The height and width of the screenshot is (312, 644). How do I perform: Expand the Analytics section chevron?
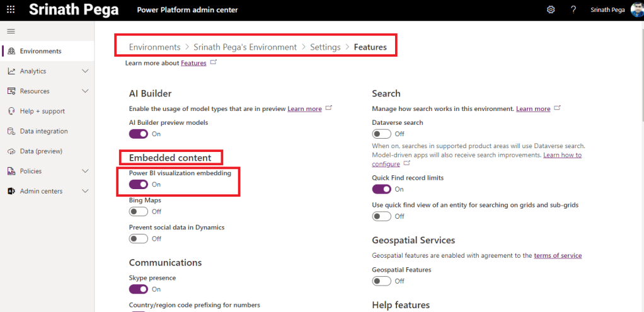(x=86, y=71)
